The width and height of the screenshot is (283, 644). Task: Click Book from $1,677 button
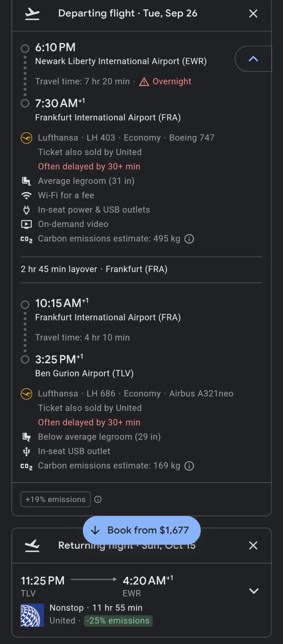[141, 530]
